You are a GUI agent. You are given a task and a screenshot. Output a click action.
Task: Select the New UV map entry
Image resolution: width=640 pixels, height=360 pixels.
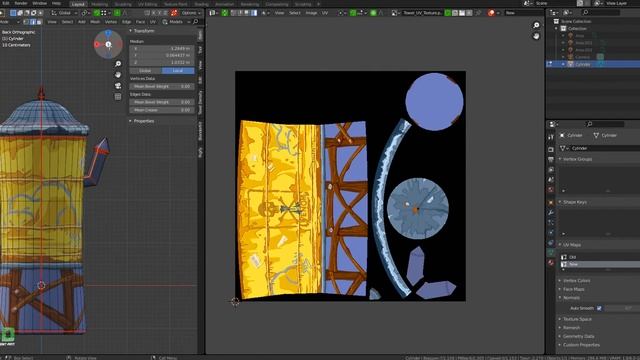600,264
